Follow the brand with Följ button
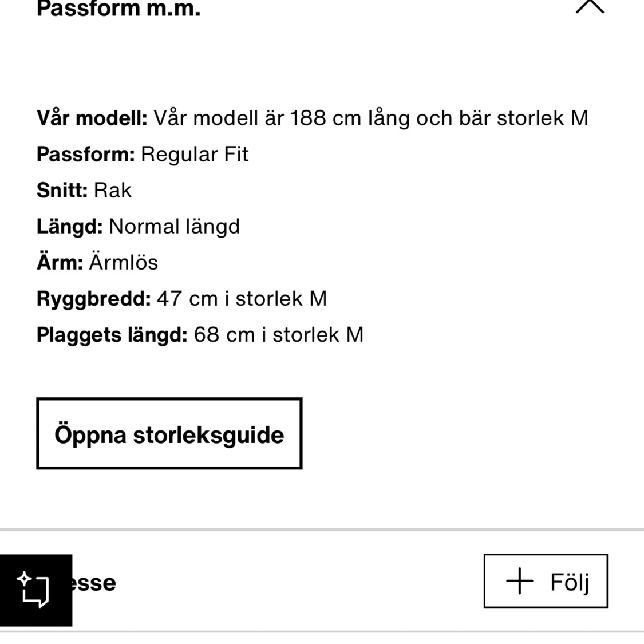Viewport: 644px width, 644px height. 545,581
